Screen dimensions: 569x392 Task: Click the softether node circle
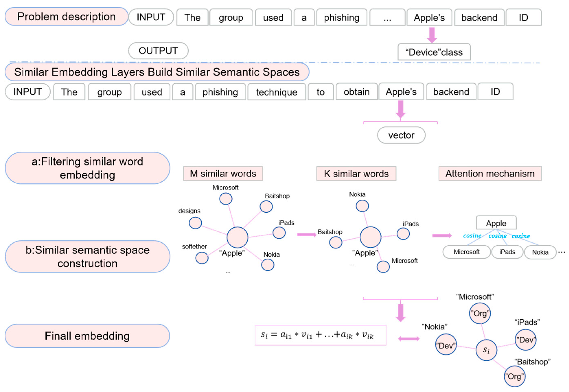(x=202, y=258)
